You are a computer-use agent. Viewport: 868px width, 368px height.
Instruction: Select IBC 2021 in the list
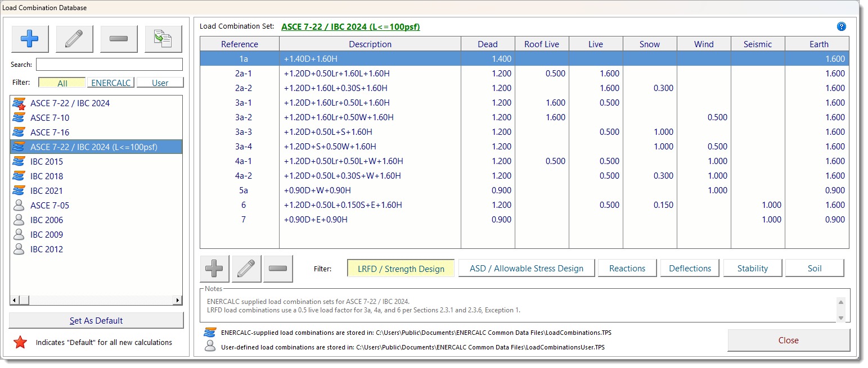coord(96,191)
